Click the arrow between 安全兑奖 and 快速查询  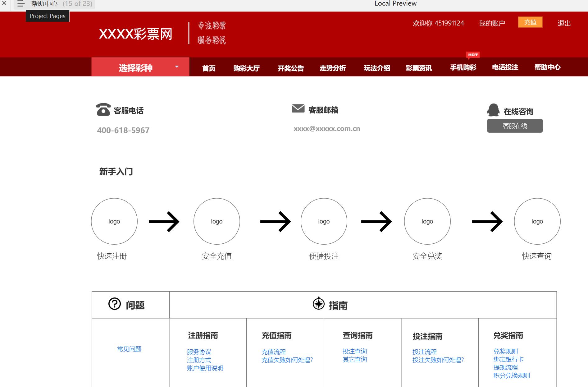coord(487,222)
